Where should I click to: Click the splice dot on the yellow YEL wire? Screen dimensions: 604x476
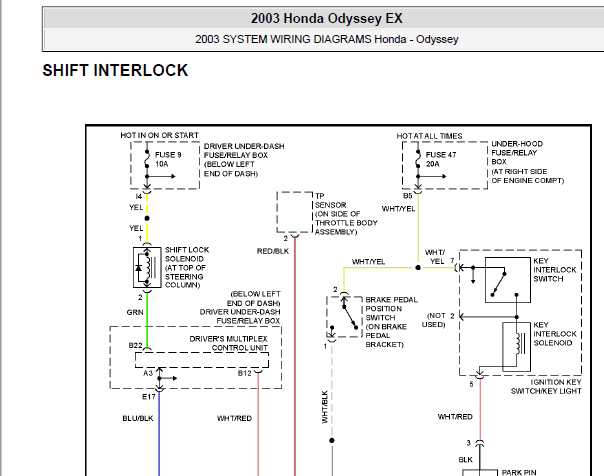click(147, 218)
